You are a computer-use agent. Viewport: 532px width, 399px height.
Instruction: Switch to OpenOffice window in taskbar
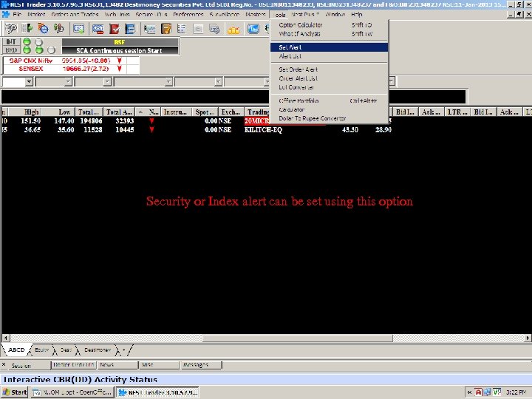(x=72, y=392)
